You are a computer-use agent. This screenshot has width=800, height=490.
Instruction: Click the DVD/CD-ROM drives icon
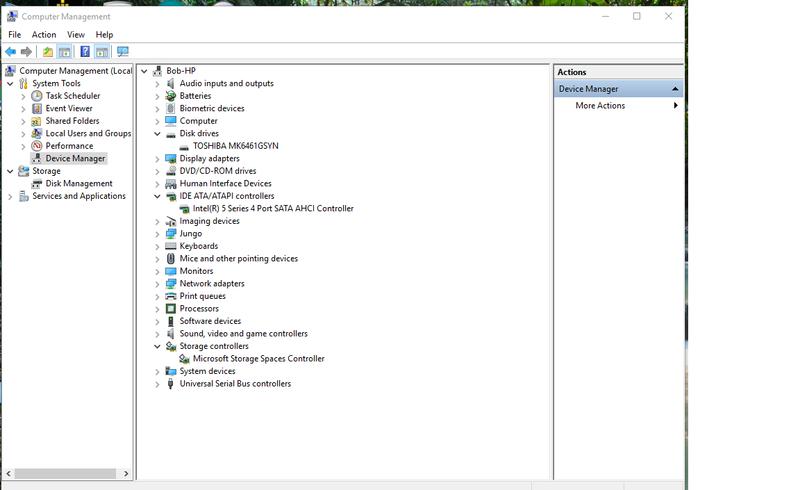pos(171,171)
